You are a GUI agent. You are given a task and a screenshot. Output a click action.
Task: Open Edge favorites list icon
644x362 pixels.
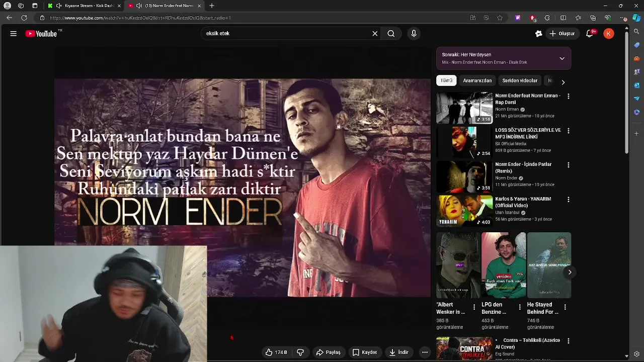[578, 18]
